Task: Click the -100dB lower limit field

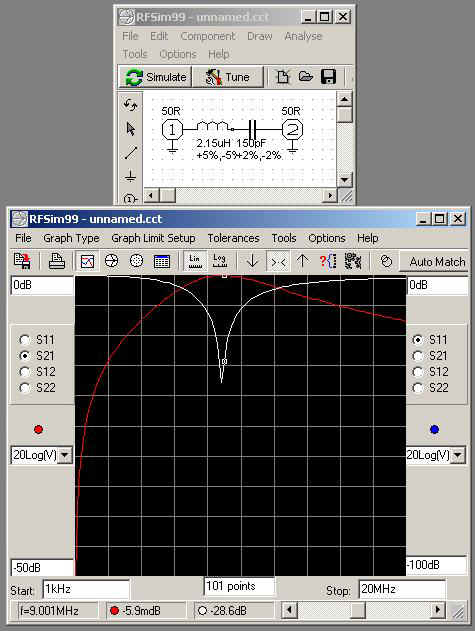Action: click(x=437, y=565)
